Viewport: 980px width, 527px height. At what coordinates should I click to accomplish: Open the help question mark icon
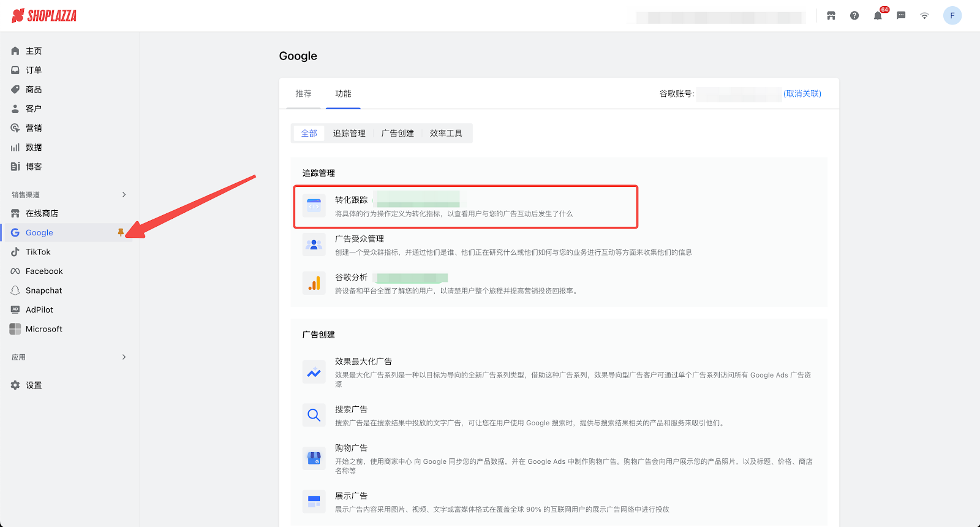[x=854, y=16]
